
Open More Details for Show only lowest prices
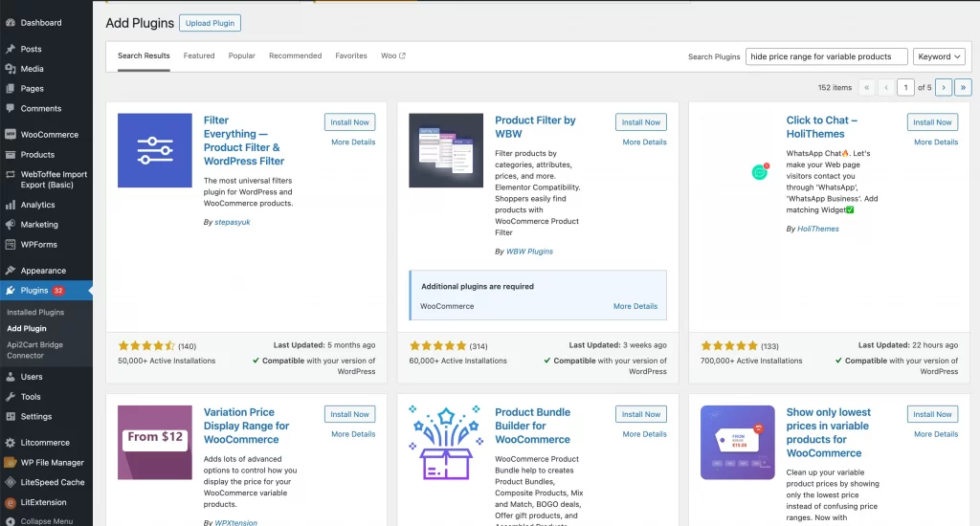(936, 434)
